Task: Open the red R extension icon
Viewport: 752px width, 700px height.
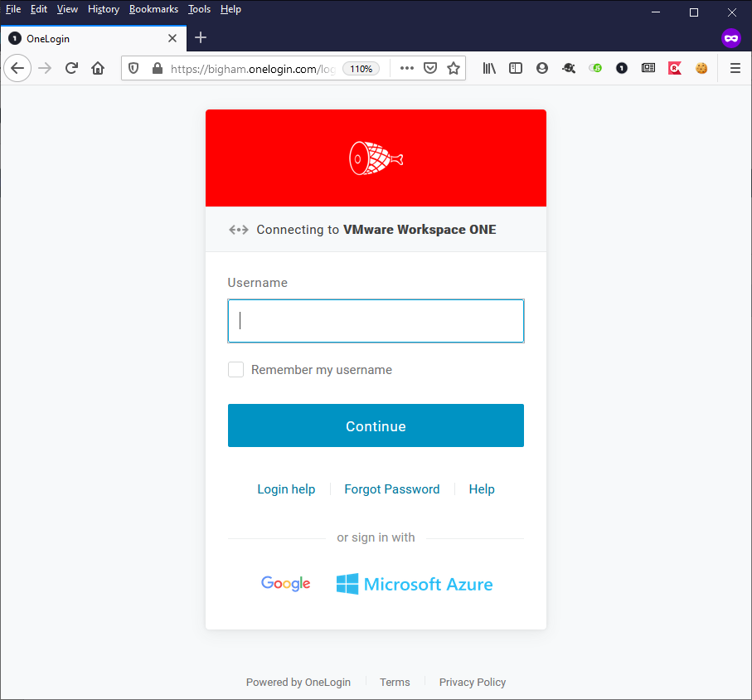Action: (x=673, y=67)
